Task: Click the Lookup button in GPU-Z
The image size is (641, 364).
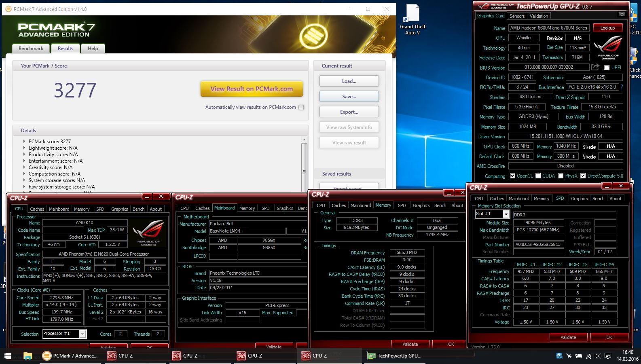Action: (x=607, y=28)
